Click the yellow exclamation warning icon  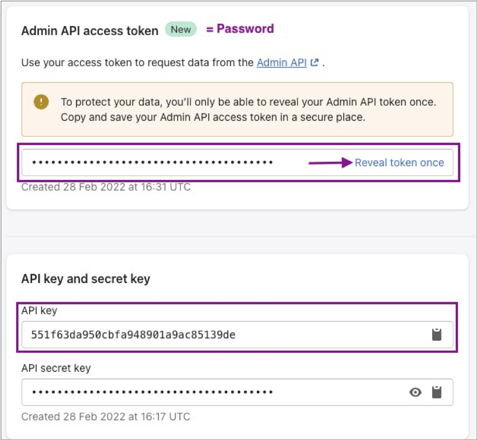point(41,102)
